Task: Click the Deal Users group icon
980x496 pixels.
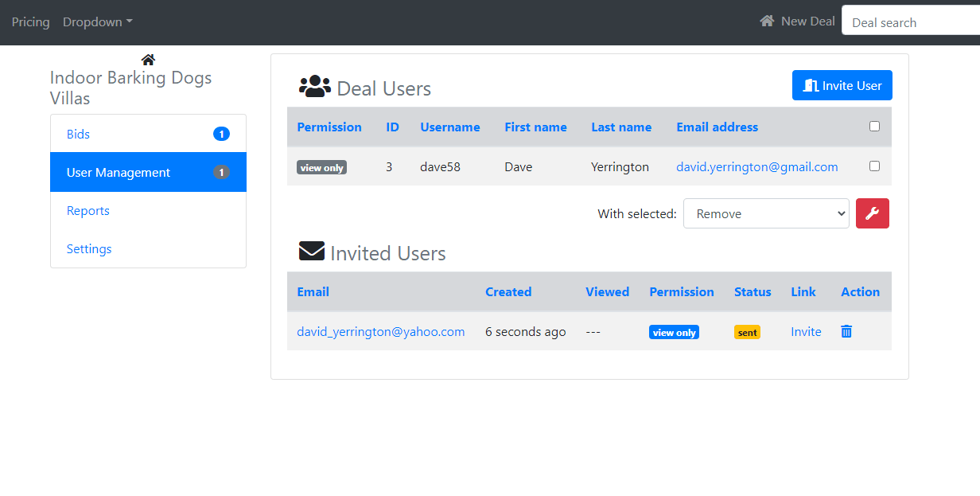Action: point(315,87)
